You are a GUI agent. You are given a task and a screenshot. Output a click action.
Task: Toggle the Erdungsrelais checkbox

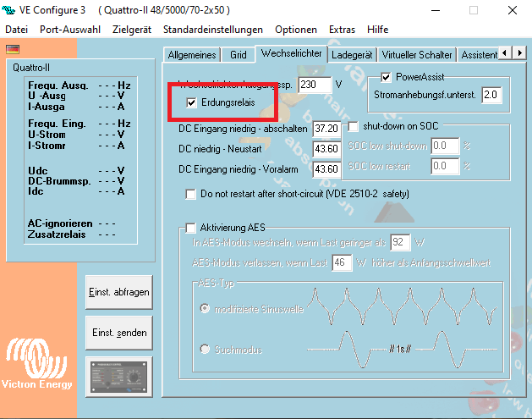coord(191,102)
